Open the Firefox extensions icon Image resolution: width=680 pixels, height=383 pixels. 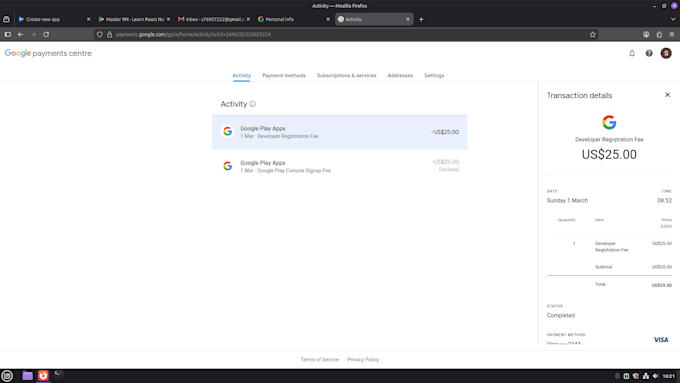tap(659, 34)
